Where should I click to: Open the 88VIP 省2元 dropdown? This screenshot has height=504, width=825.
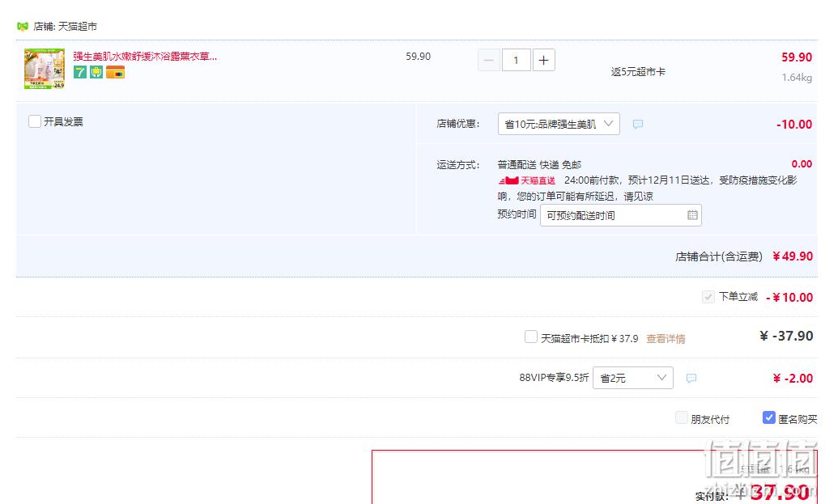(633, 378)
